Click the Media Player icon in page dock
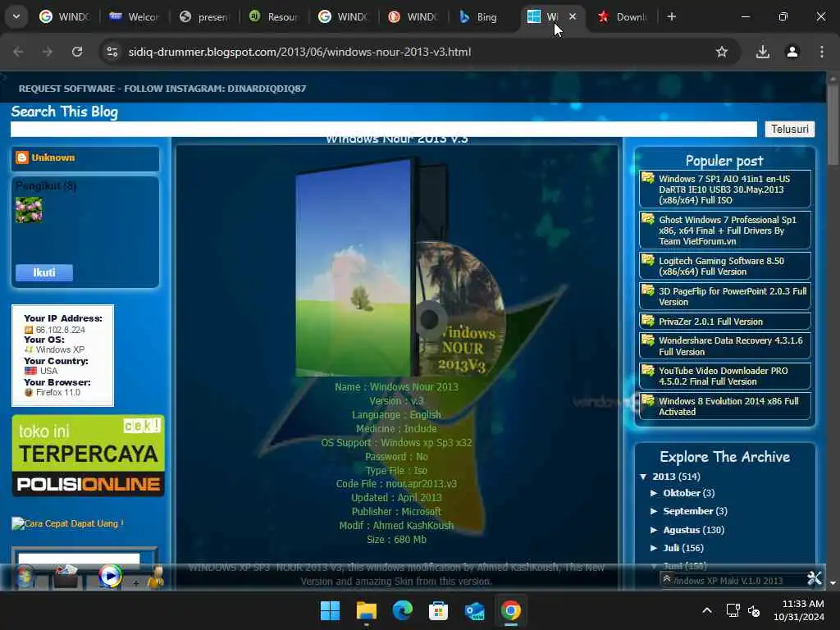Image resolution: width=840 pixels, height=630 pixels. coord(110,577)
